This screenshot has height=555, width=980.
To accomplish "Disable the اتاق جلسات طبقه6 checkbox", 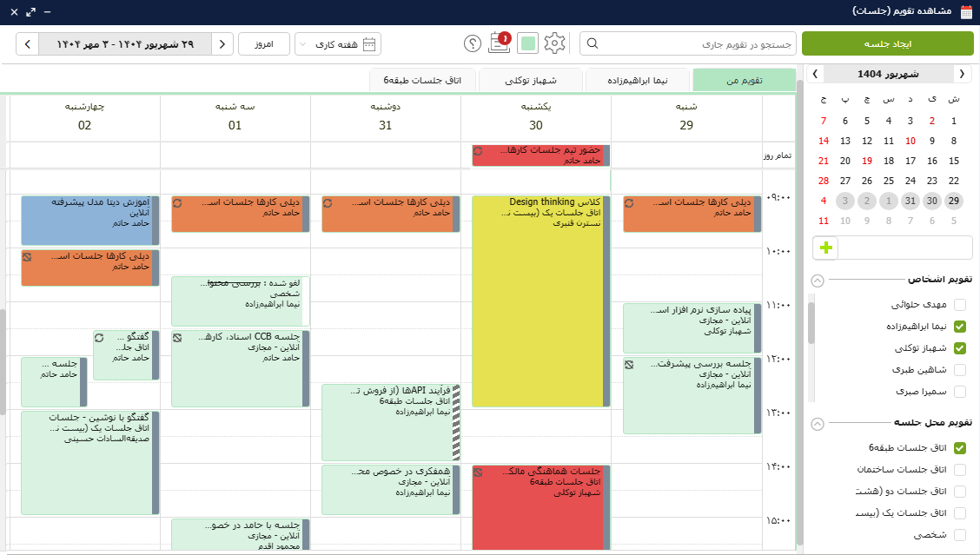I will pos(960,448).
